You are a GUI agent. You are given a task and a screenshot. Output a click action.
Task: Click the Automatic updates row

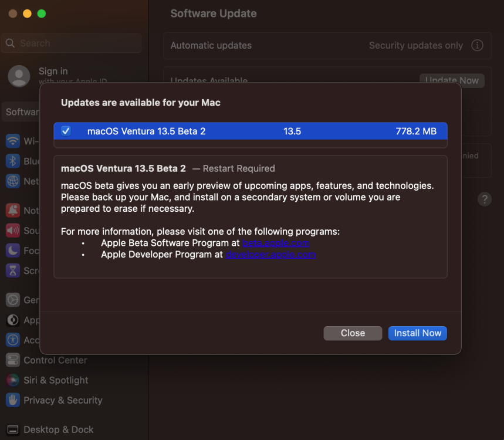[x=327, y=45]
